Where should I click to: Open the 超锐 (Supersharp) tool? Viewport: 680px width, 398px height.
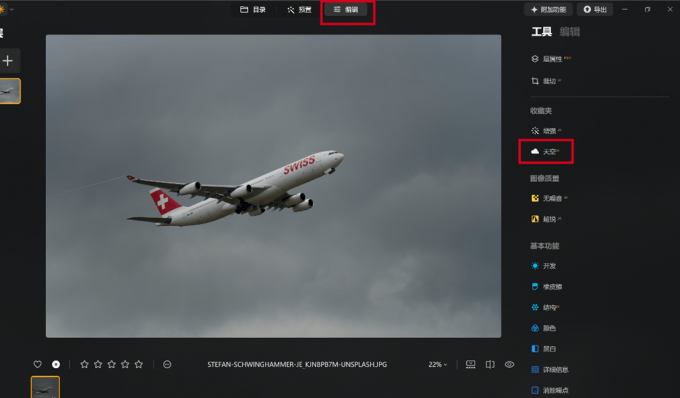pyautogui.click(x=546, y=219)
